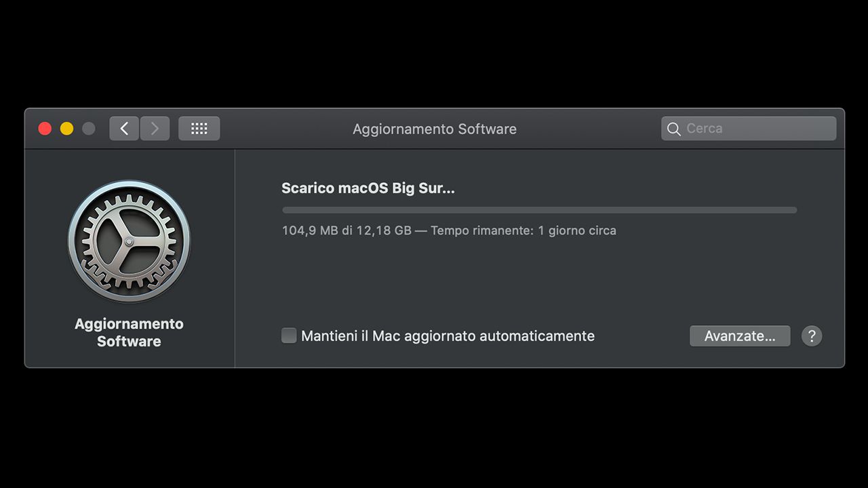Click the 'Mantieni il Mac aggiornato automaticamente' label
The width and height of the screenshot is (868, 488).
pyautogui.click(x=448, y=335)
